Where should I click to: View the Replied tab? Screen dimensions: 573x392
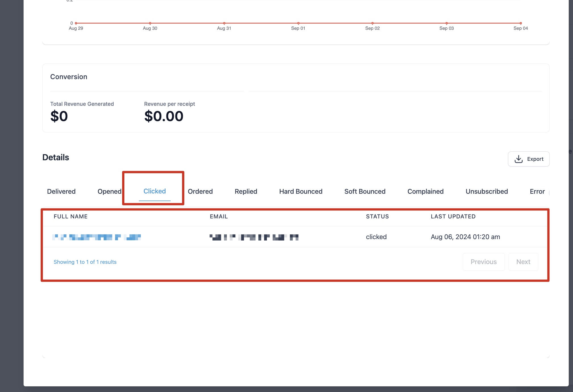[246, 191]
